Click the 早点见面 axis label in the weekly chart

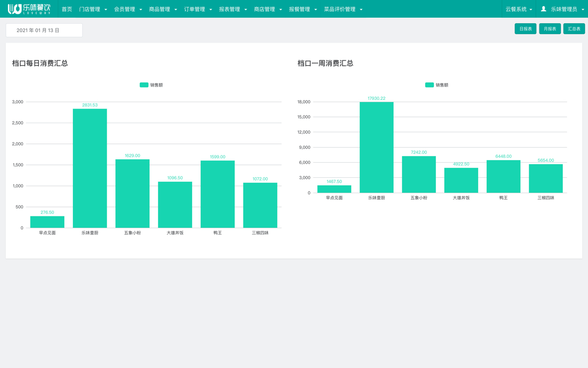click(x=334, y=198)
